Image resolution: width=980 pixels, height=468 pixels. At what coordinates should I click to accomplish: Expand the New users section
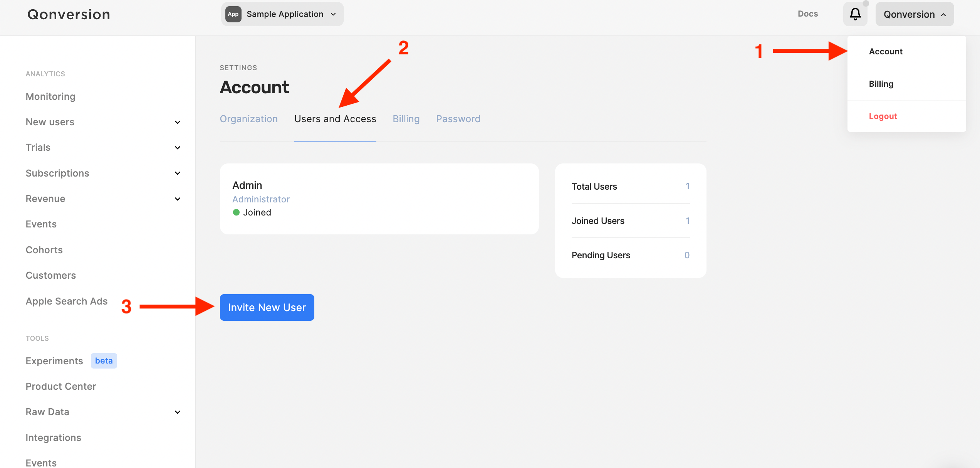tap(178, 122)
